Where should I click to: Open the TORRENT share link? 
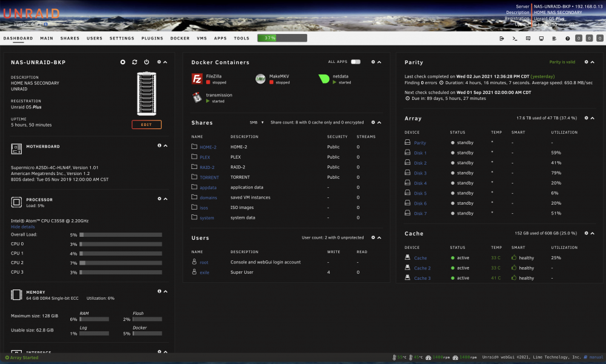tap(209, 177)
